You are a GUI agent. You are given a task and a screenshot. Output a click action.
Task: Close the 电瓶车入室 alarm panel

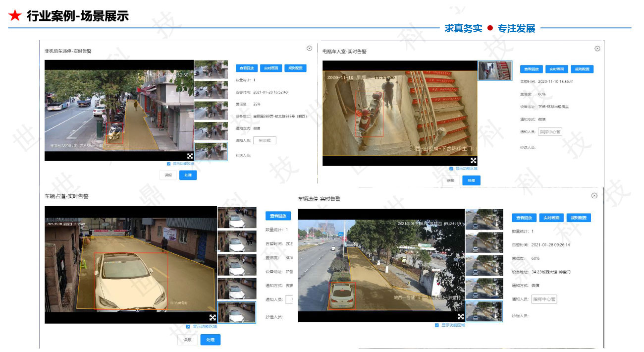click(x=597, y=49)
